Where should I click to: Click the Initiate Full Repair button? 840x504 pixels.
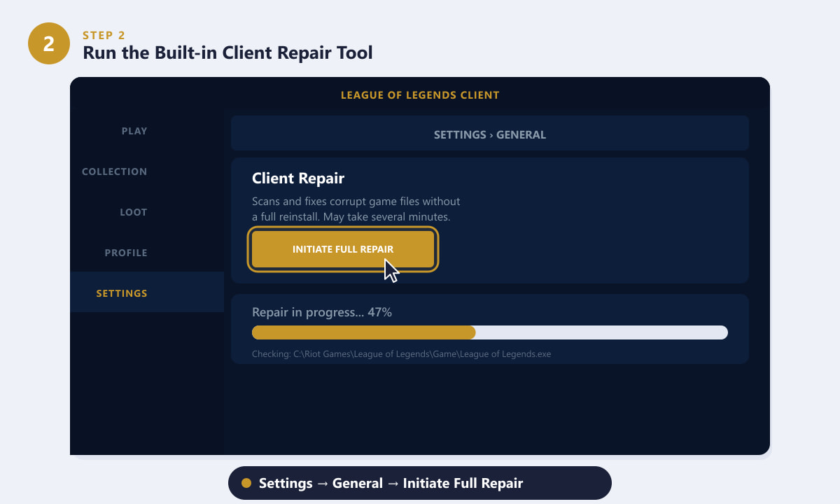343,249
